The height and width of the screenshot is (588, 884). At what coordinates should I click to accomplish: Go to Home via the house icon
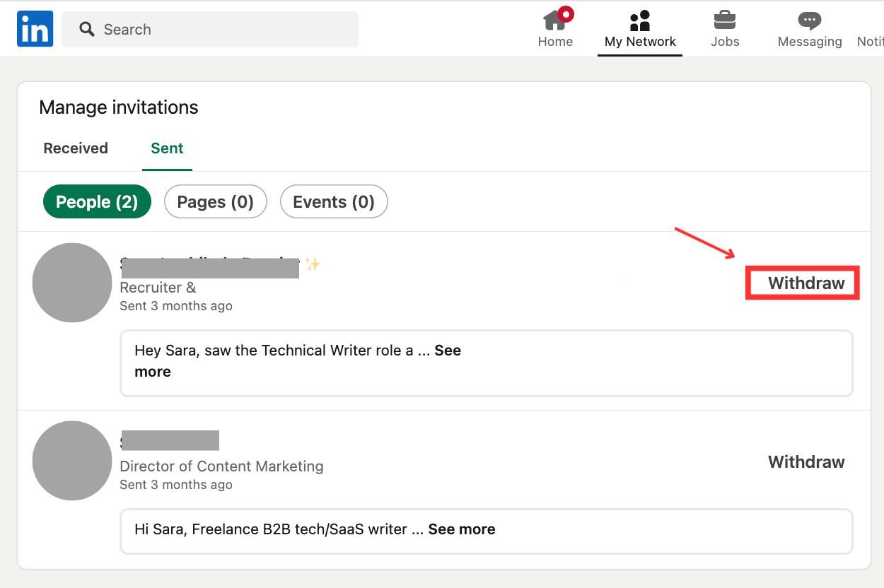(555, 21)
